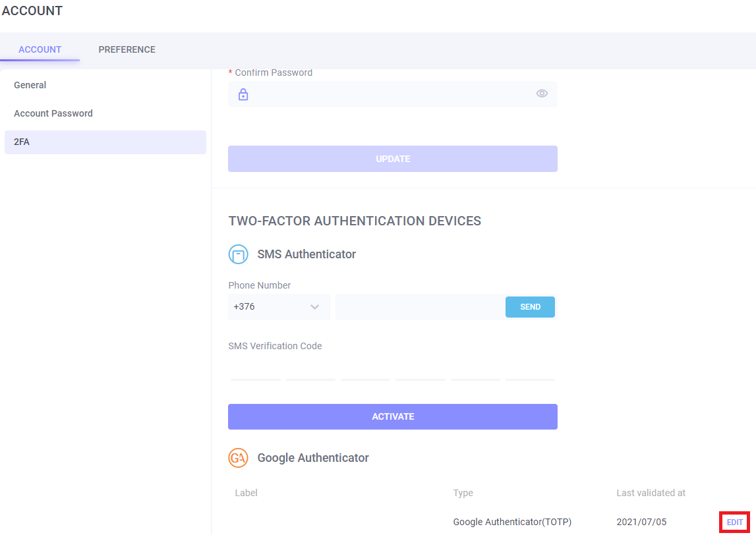Open General settings in the sidebar
The height and width of the screenshot is (535, 756).
(30, 85)
